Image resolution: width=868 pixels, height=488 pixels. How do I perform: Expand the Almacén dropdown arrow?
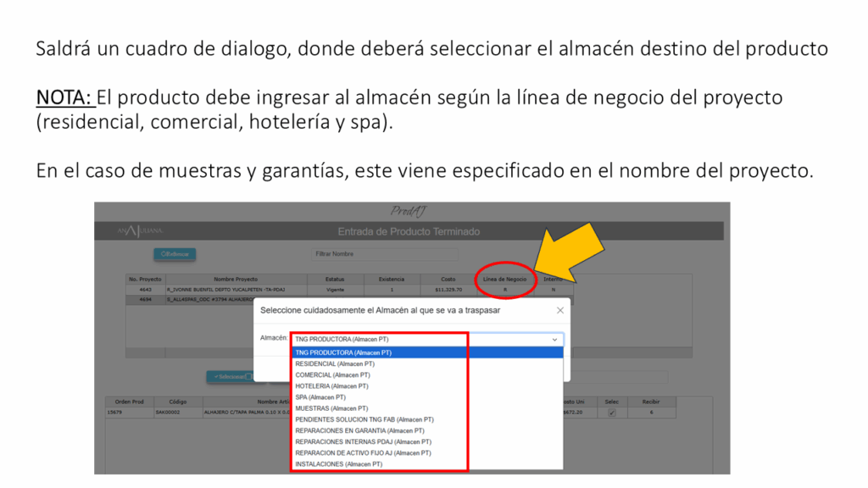pyautogui.click(x=554, y=339)
